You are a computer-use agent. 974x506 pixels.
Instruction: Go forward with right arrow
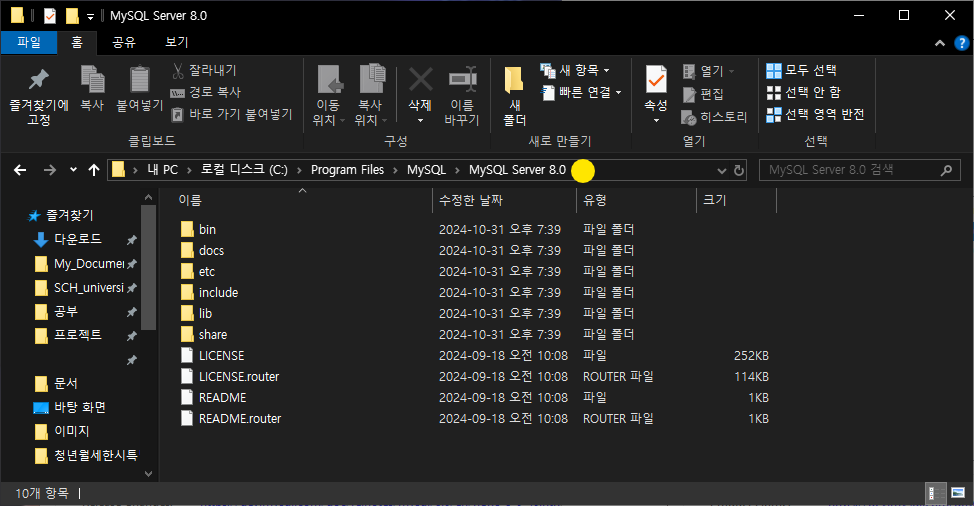point(50,170)
